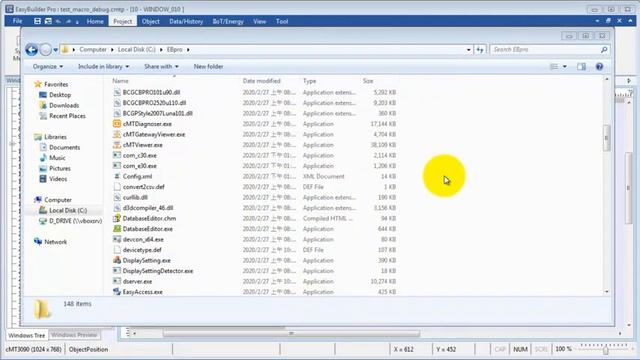
Task: Click the Explorer help icon
Action: click(x=599, y=67)
